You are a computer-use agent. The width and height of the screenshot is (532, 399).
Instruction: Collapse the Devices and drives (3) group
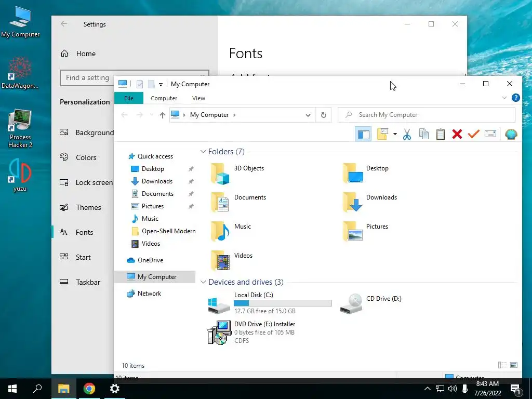(203, 282)
